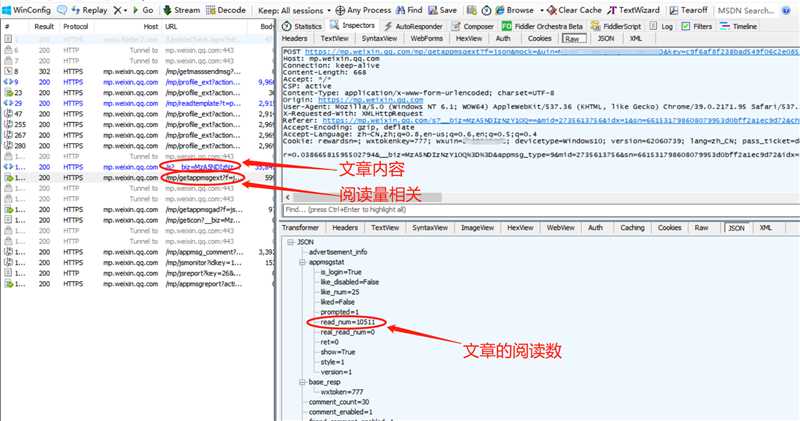800x421 pixels.
Task: Sort sessions by Result column
Action: 44,27
